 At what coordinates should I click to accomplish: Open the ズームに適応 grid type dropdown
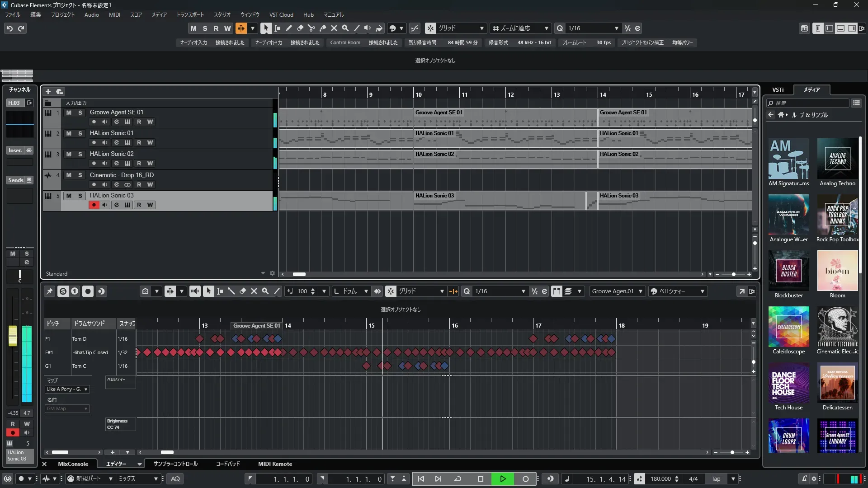546,28
